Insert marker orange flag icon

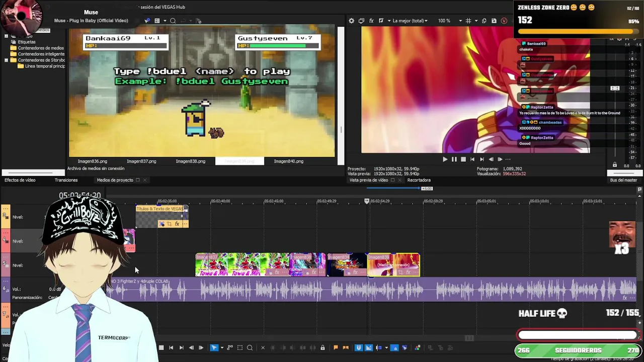coord(336,347)
